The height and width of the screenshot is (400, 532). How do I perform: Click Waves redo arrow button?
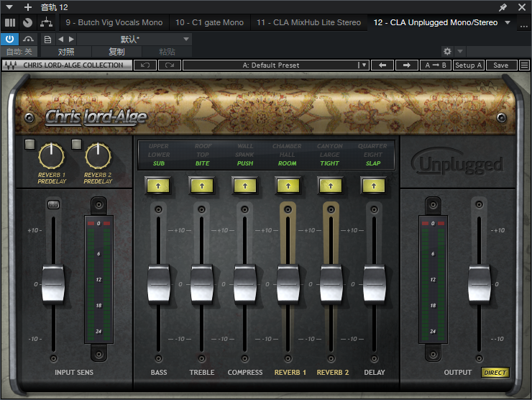tap(170, 65)
